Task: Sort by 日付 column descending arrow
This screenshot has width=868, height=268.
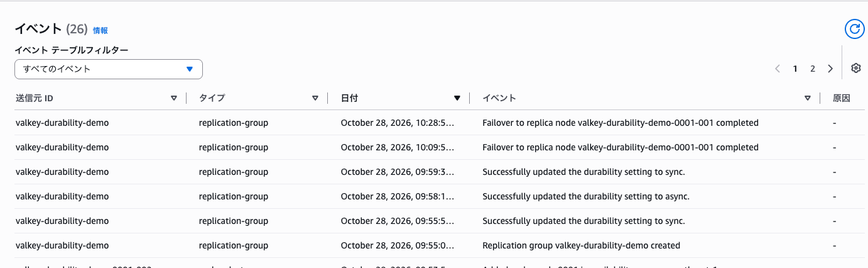Action: pos(457,98)
